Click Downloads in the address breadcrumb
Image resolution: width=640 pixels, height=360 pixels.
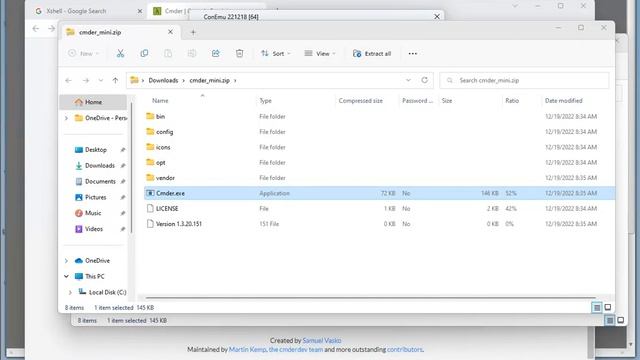tap(163, 80)
